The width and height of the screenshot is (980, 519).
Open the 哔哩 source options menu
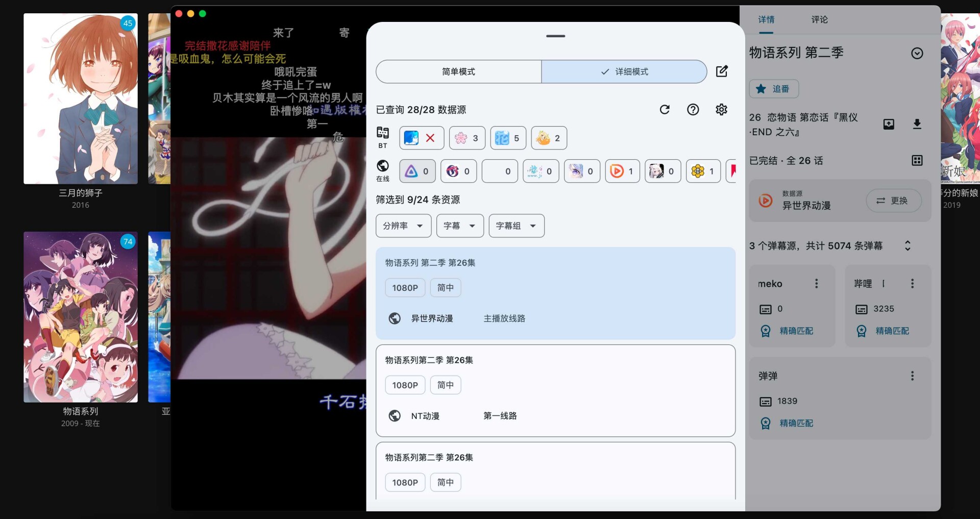(913, 284)
